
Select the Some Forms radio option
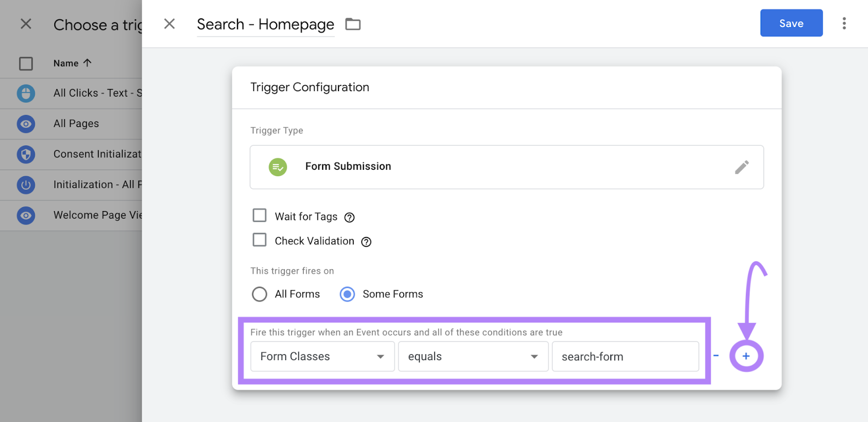click(347, 294)
